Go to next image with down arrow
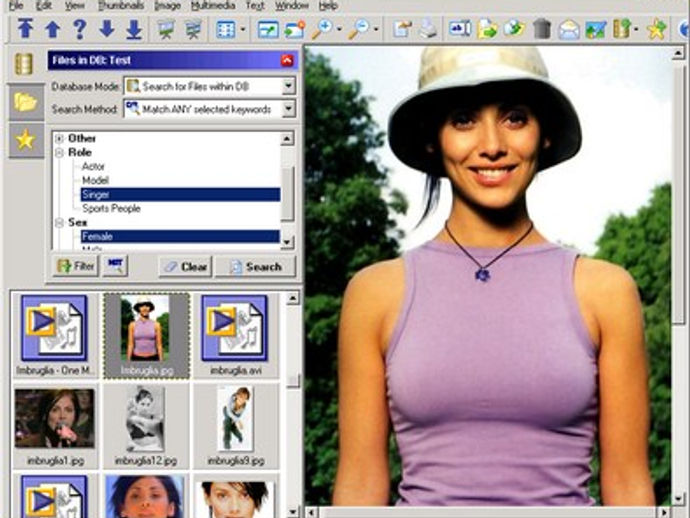The height and width of the screenshot is (518, 690). (x=106, y=29)
